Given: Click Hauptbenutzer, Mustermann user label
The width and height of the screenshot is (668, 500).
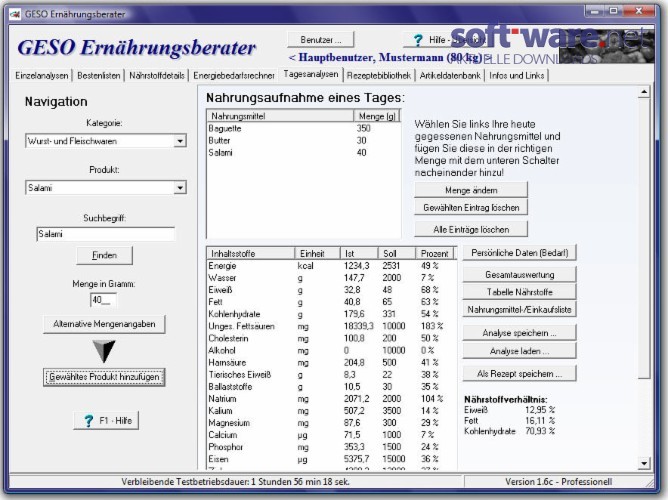Looking at the screenshot, I should (390, 57).
